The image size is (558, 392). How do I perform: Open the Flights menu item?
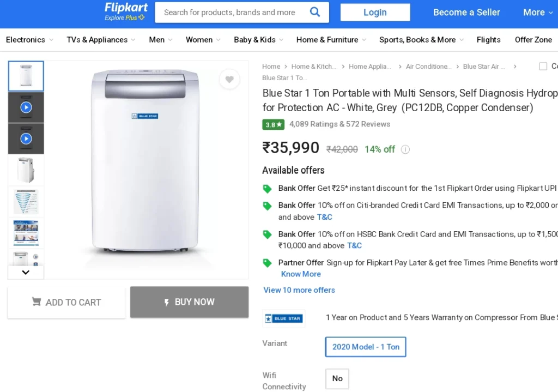[488, 39]
